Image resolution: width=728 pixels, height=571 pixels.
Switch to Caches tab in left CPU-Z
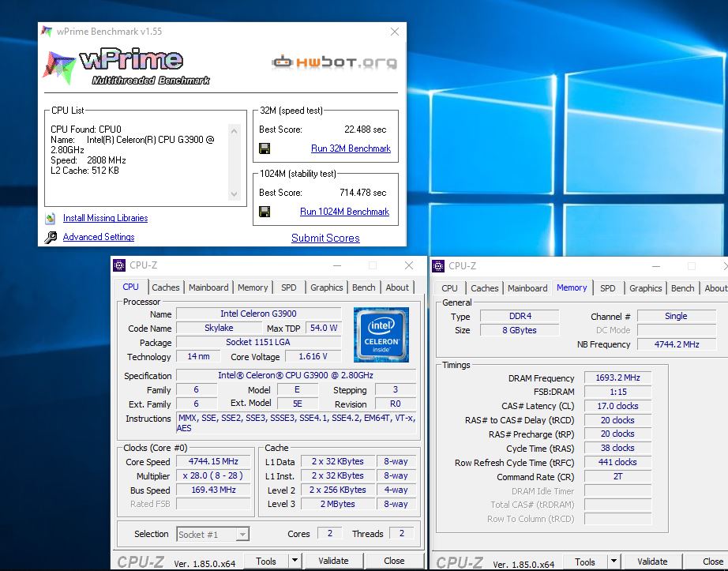(166, 287)
